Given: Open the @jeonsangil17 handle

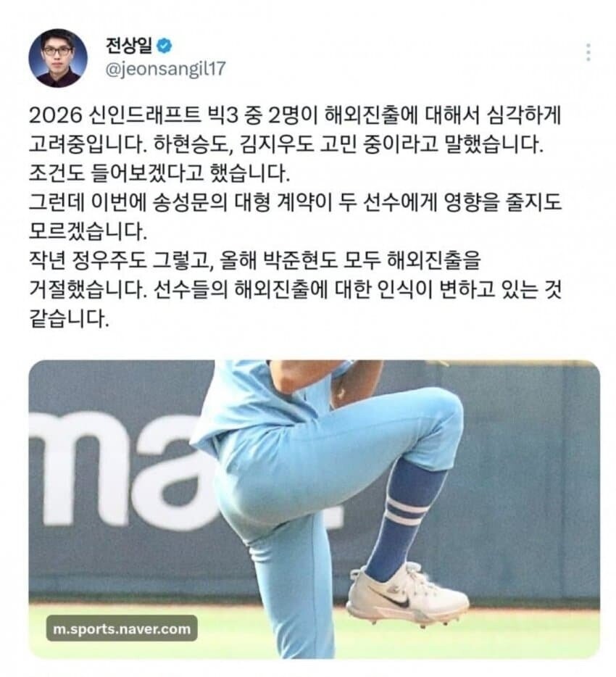Looking at the screenshot, I should (166, 69).
